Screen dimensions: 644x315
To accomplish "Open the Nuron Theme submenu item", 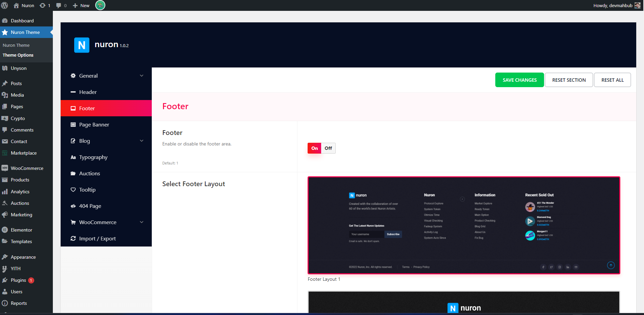I will [16, 45].
